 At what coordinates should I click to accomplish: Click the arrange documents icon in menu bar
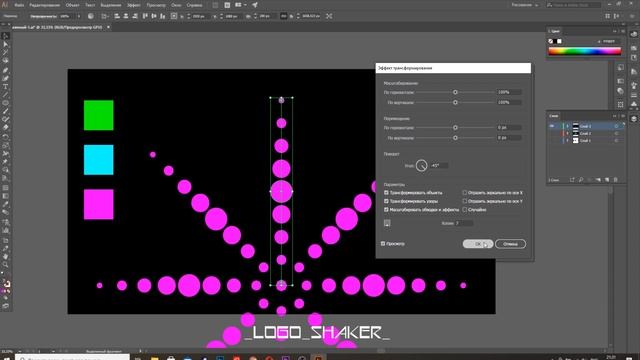(x=238, y=5)
